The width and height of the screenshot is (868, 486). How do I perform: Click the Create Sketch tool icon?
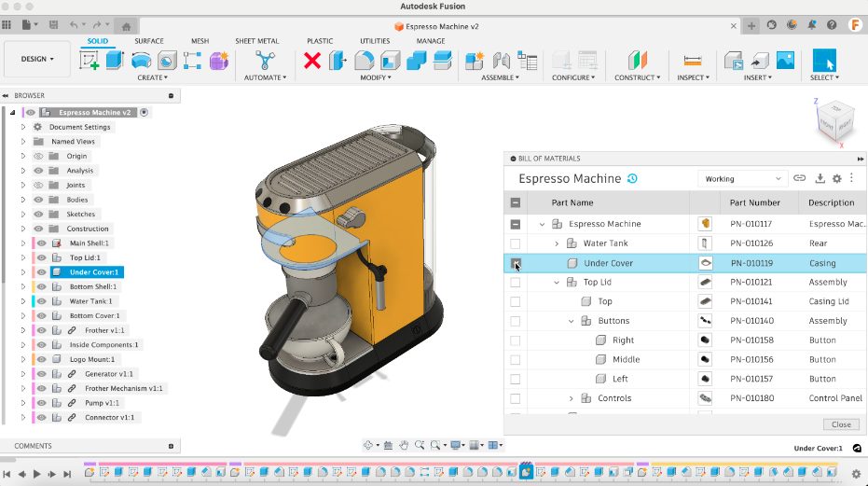pos(90,61)
